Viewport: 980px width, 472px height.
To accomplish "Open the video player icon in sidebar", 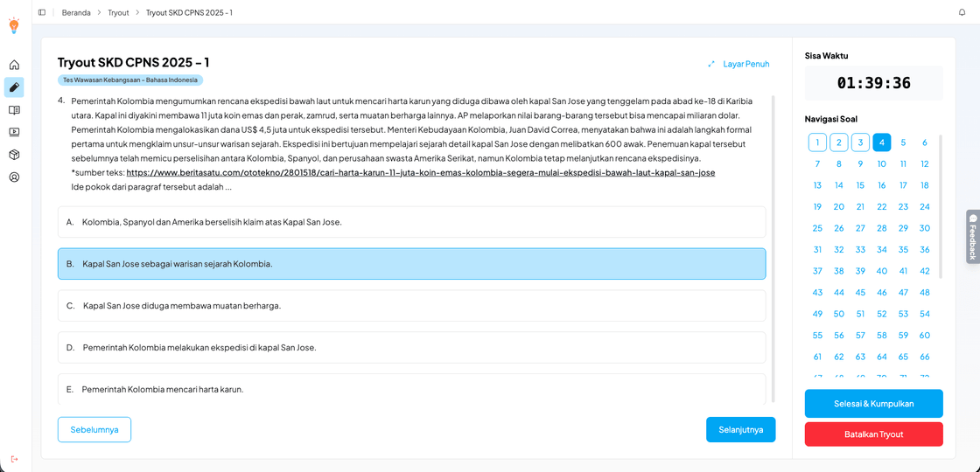I will pyautogui.click(x=14, y=132).
